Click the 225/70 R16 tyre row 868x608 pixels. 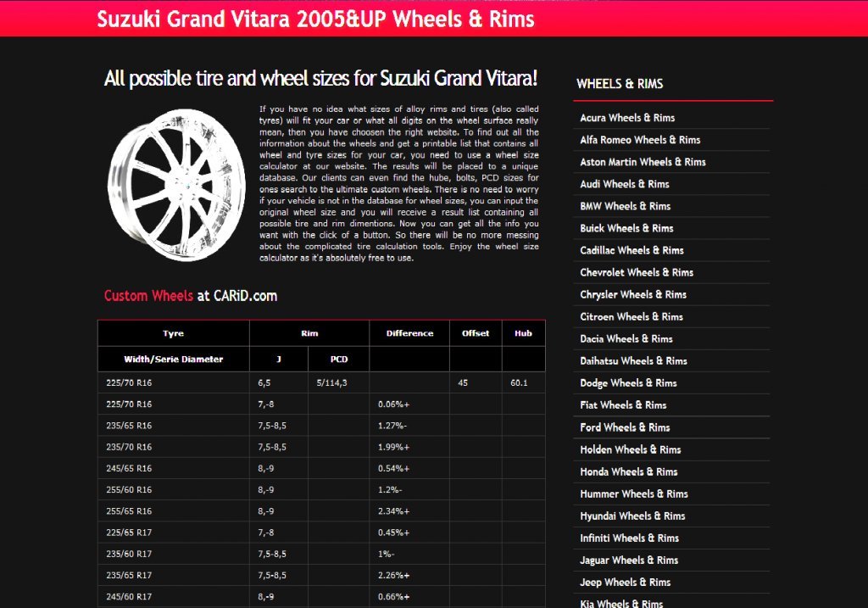pos(129,383)
